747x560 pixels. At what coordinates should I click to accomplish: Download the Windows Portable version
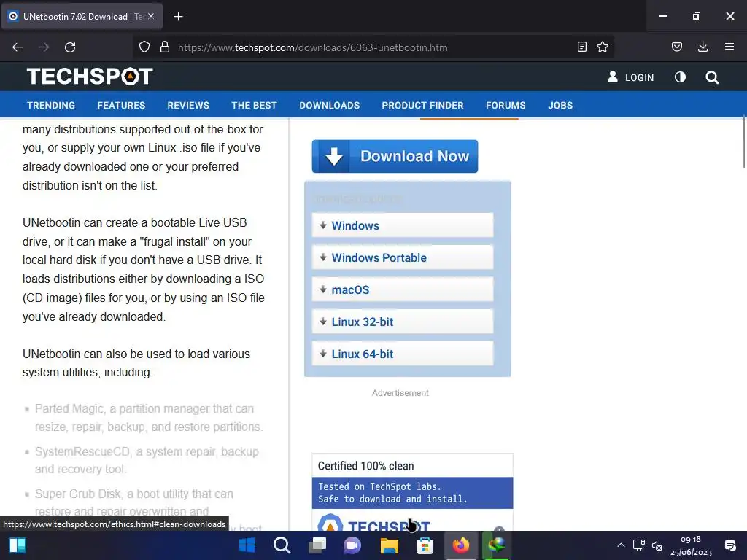[403, 257]
